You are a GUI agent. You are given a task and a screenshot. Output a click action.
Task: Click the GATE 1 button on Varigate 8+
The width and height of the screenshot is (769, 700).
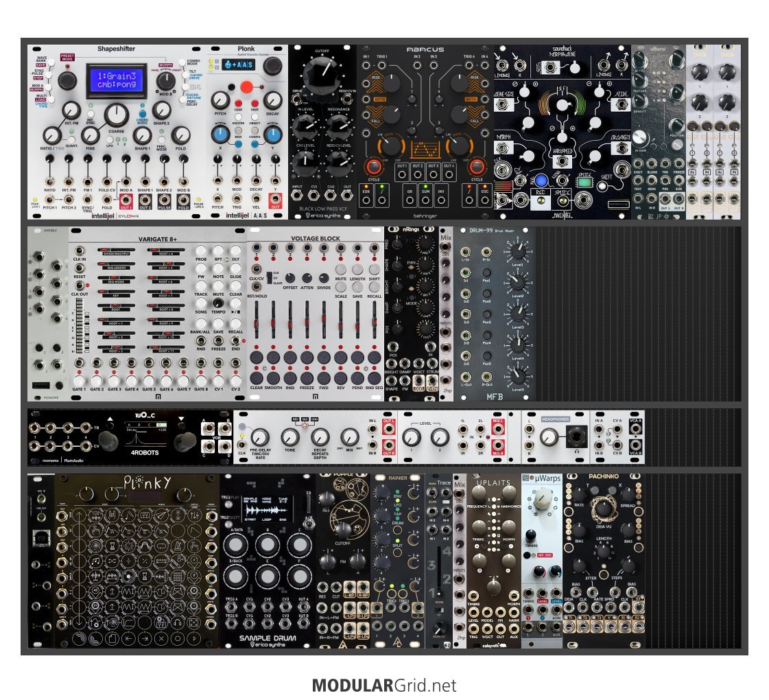pos(78,380)
